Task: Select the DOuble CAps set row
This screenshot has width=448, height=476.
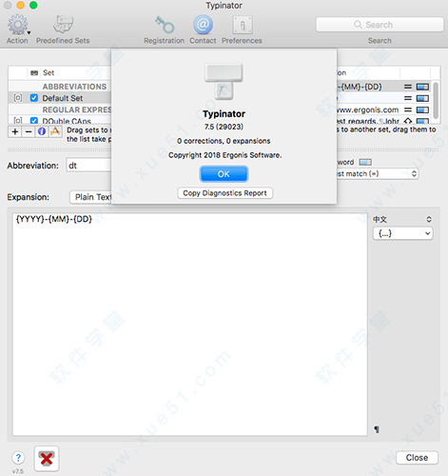Action: tap(60, 121)
